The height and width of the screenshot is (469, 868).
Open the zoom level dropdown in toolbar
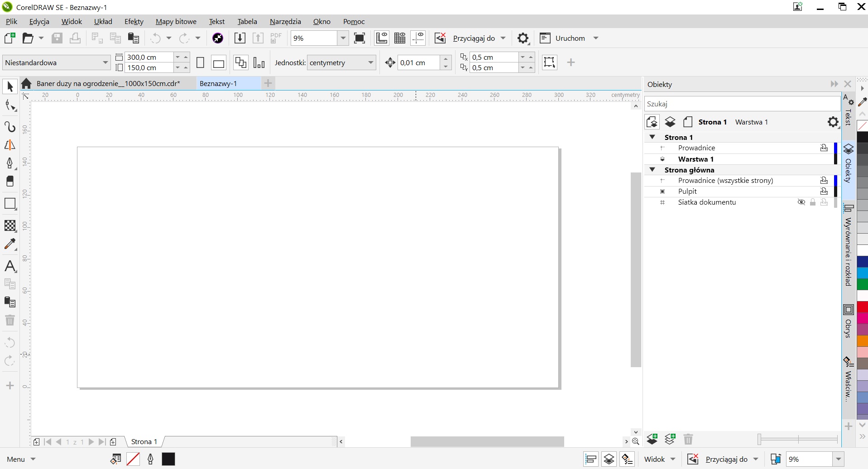[343, 38]
